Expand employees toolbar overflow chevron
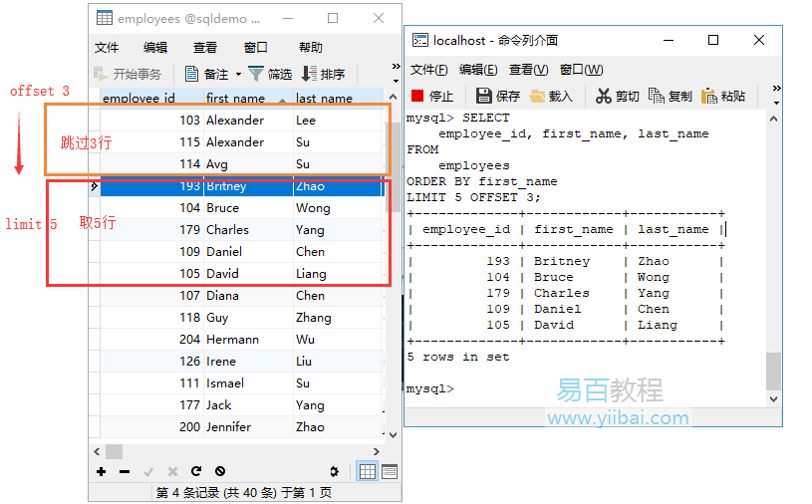Image resolution: width=812 pixels, height=504 pixels. 397,66
